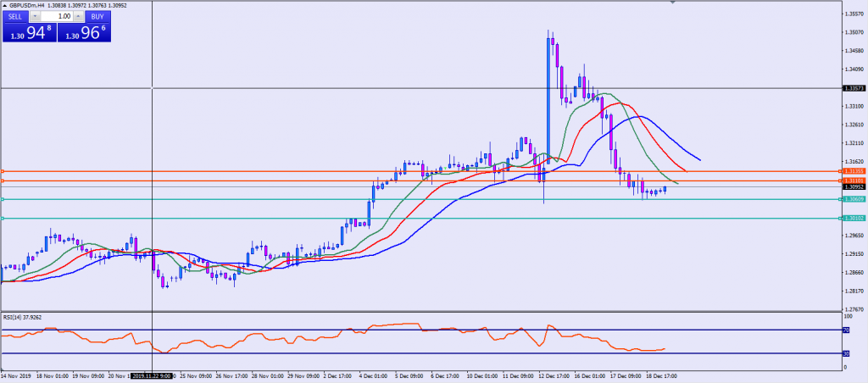
Task: Select the 1.31355 orange level price tag
Action: point(854,171)
